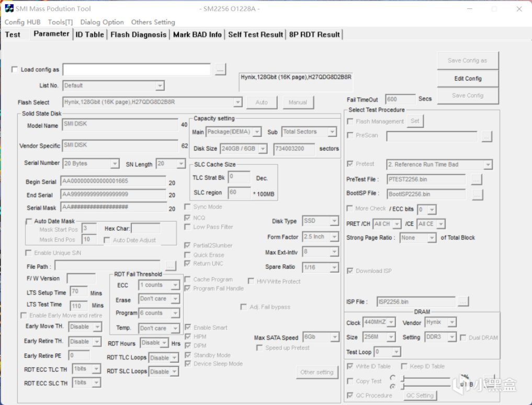
Task: Open the Max SATA Speed dropdown
Action: point(335,337)
